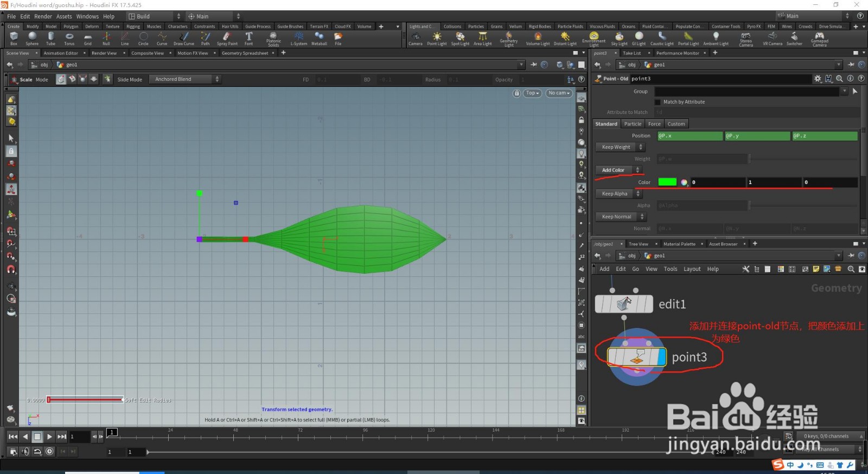Open the Material Palette pane tab
Viewport: 868px width, 474px height.
[x=679, y=244]
